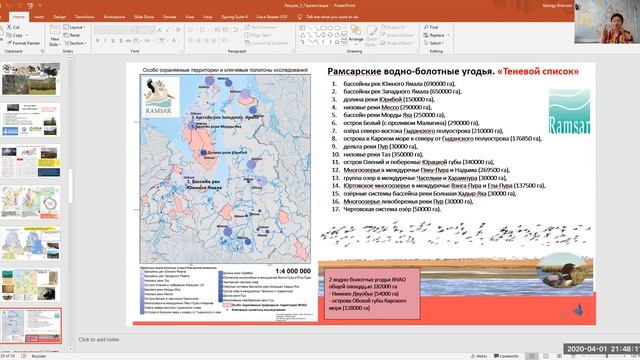This screenshot has width=640, height=360.
Task: Activate Format Painter
Action: click(x=23, y=43)
